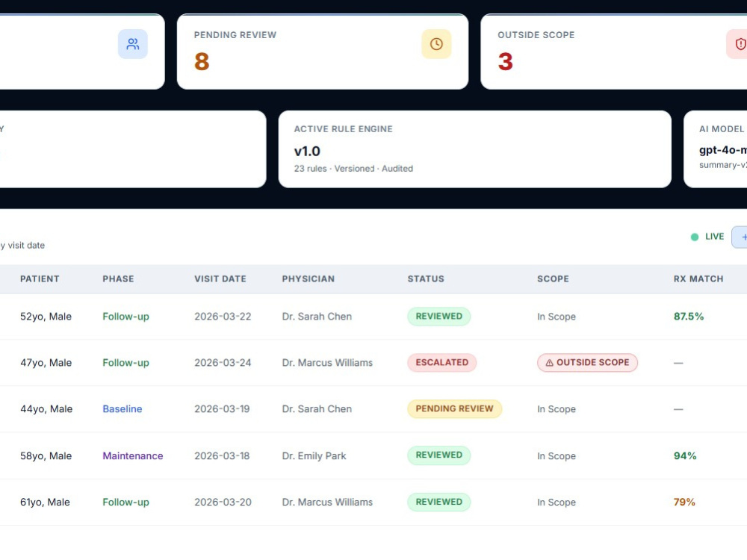Screen dimensions: 747x560
Task: Click the 87.5% RX match value
Action: [x=689, y=317]
